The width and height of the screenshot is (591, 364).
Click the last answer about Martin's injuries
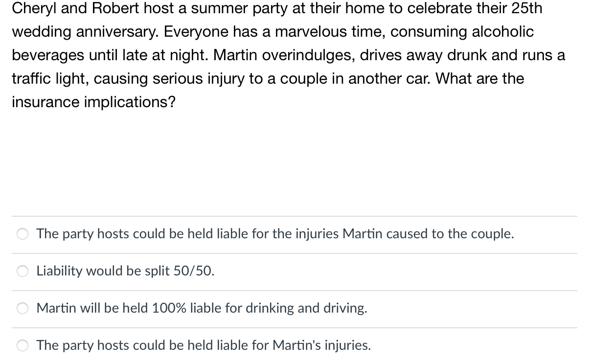pos(204,345)
